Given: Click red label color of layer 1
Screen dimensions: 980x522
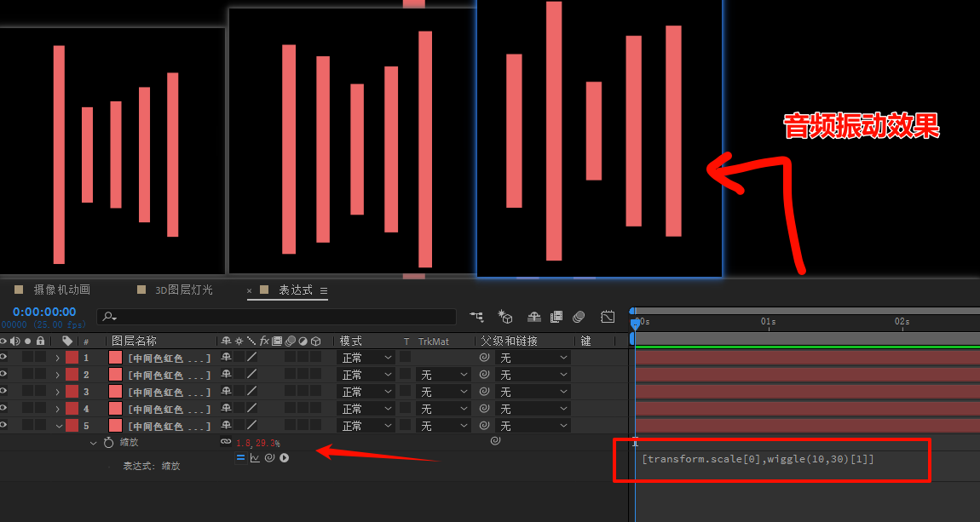Looking at the screenshot, I should (x=72, y=358).
